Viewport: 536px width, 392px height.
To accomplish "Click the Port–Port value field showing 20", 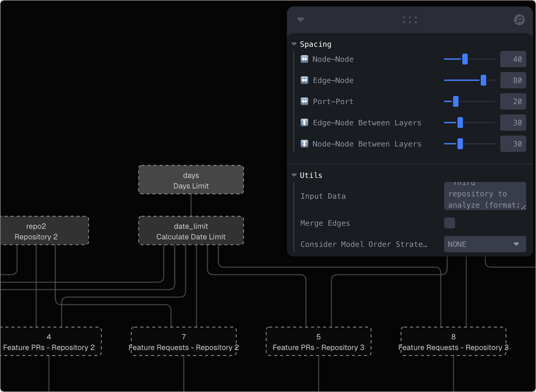I will (513, 101).
